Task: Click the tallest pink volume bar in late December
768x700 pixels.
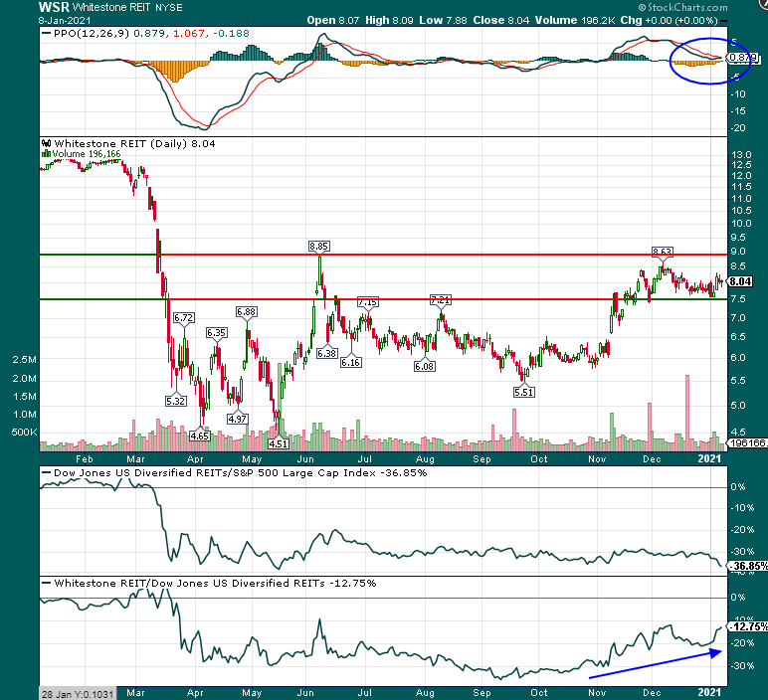Action: [x=687, y=413]
